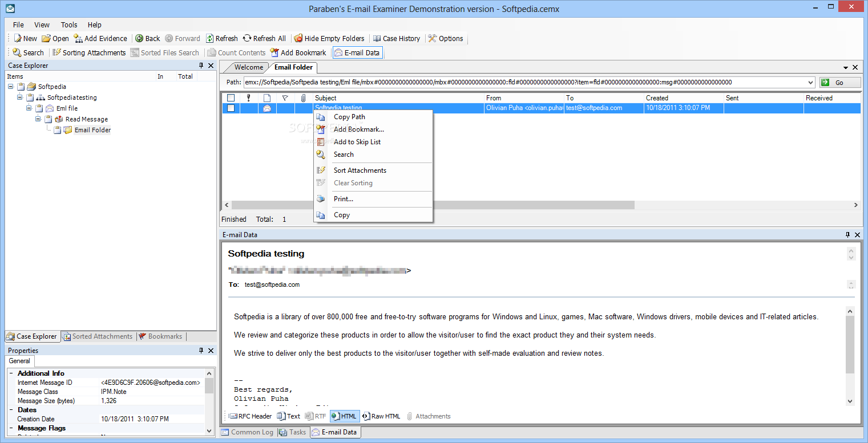Collapse the Eml file tree node
Screen dimensions: 868x443
click(29, 108)
